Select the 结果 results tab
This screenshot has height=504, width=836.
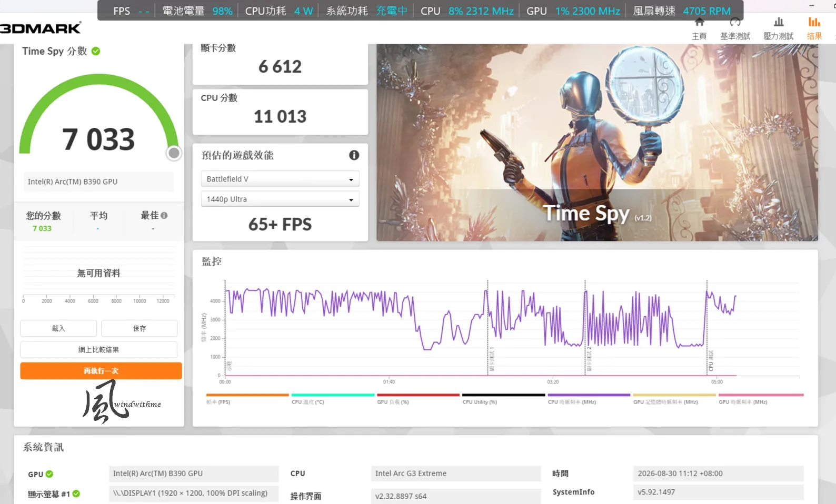(814, 29)
